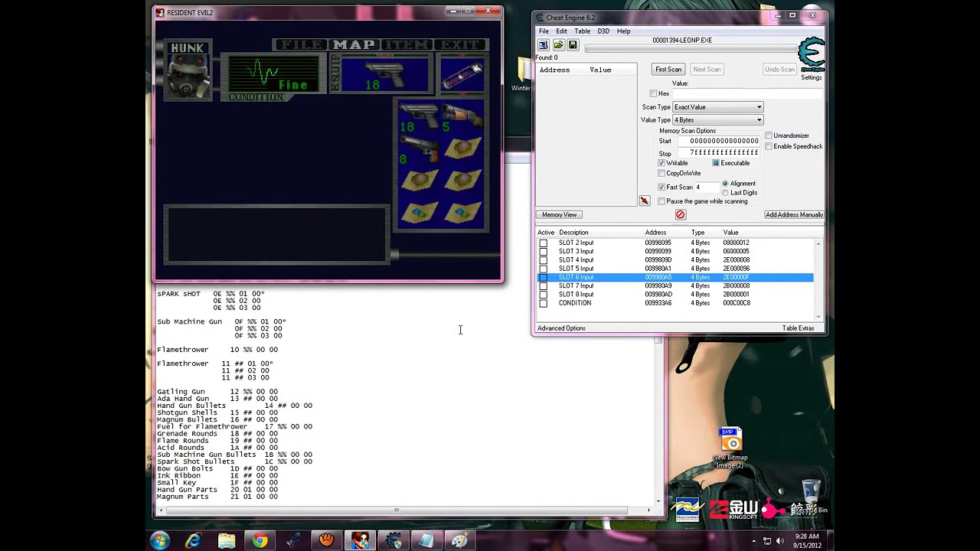Activate the SLOT 2 Input checkbox

point(544,243)
